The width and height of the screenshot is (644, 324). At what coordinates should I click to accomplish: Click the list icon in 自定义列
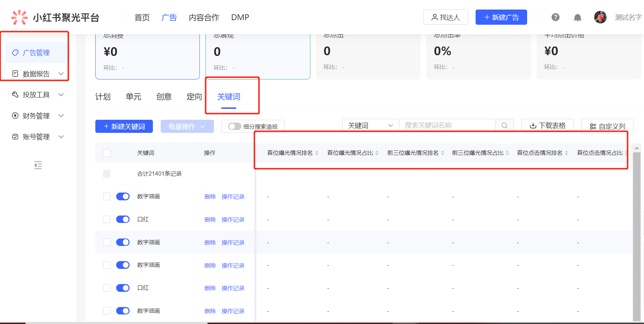pyautogui.click(x=593, y=126)
